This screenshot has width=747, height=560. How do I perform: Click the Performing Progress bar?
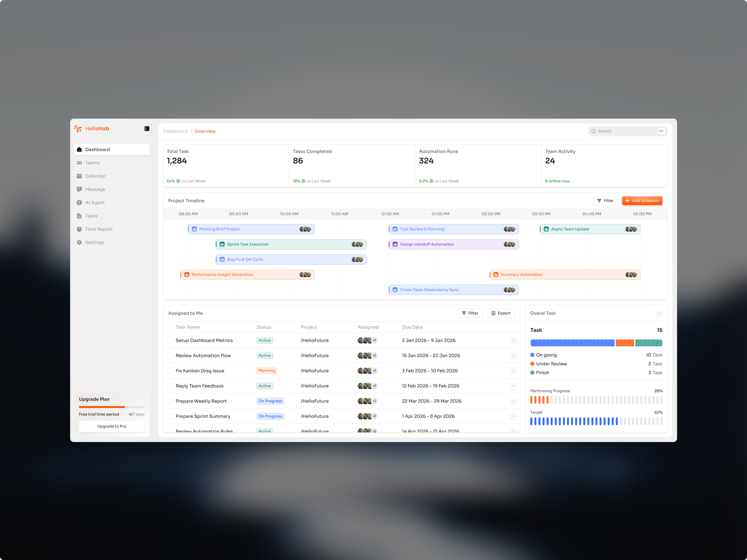(x=596, y=400)
